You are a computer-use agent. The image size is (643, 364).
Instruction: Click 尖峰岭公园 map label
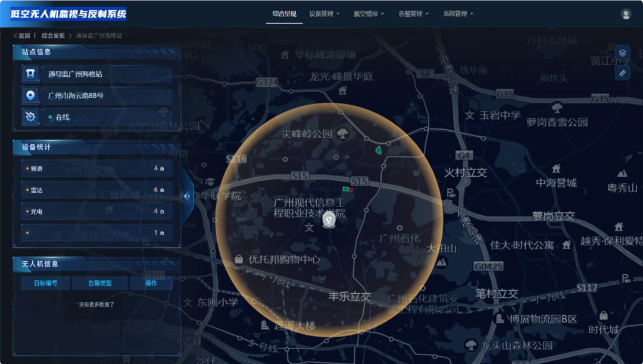point(307,133)
